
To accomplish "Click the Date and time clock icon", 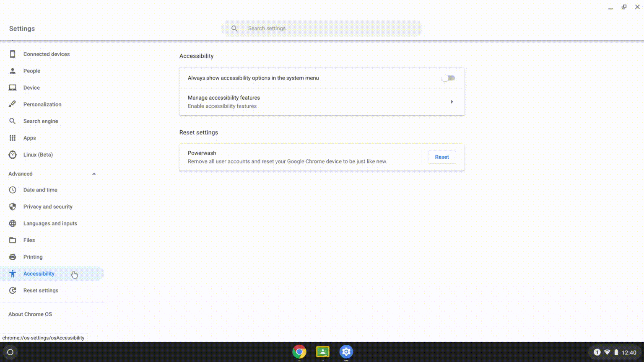I will (x=13, y=190).
